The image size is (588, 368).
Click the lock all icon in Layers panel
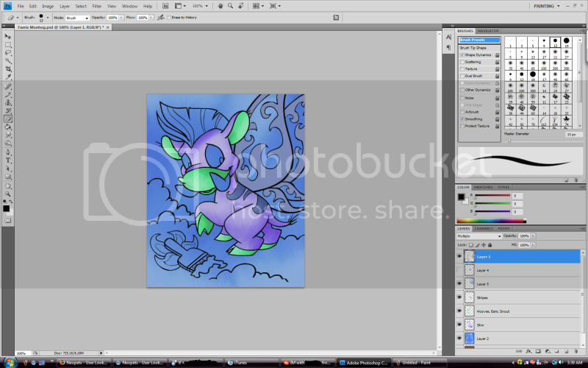[490, 244]
